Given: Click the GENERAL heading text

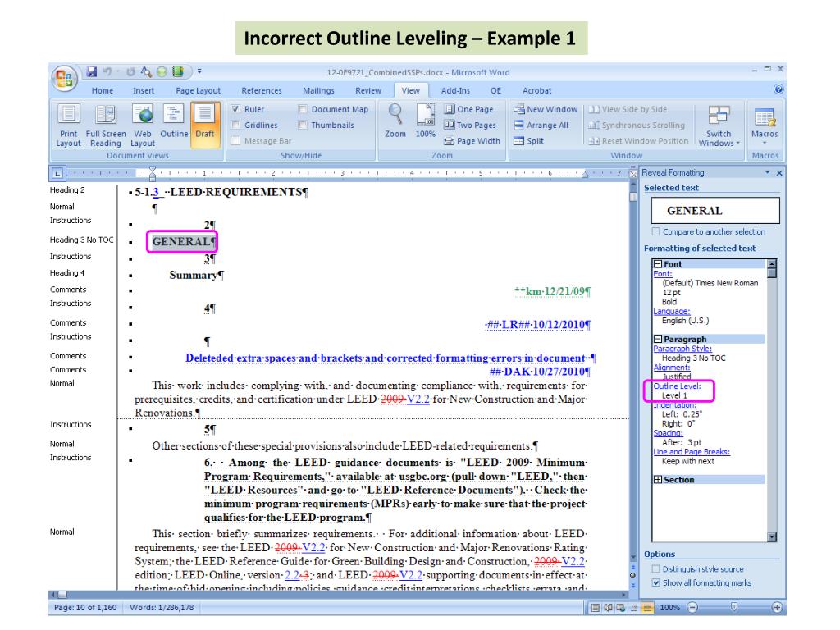Looking at the screenshot, I should [x=180, y=242].
